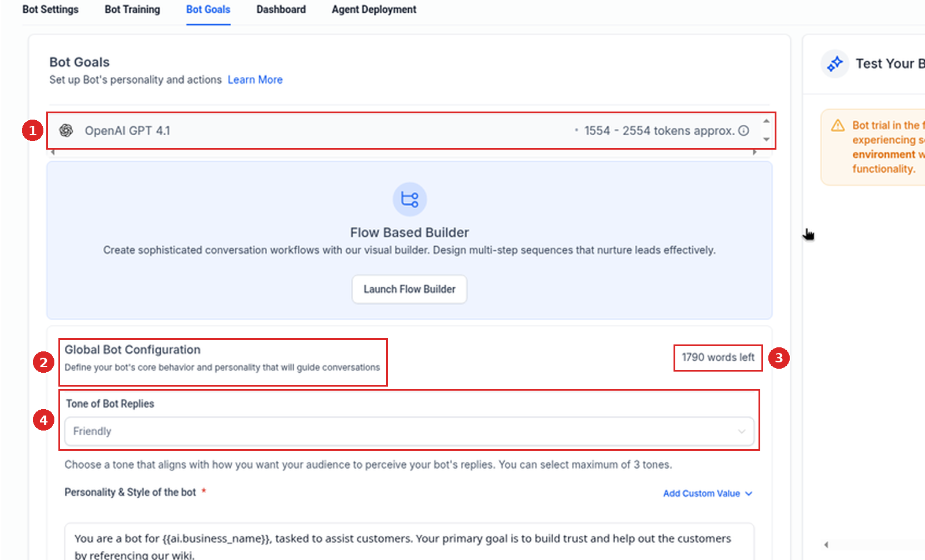The image size is (925, 560).
Task: Click the test panel's left scroll arrow
Action: tap(826, 544)
